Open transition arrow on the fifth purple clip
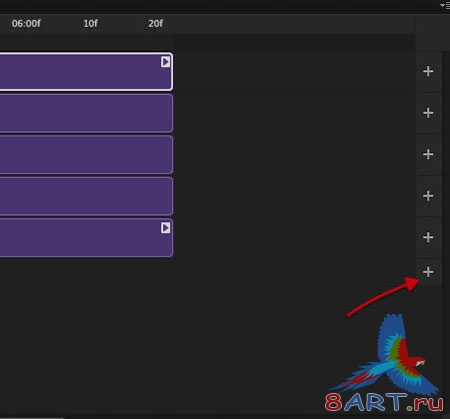The width and height of the screenshot is (450, 419). (x=165, y=228)
